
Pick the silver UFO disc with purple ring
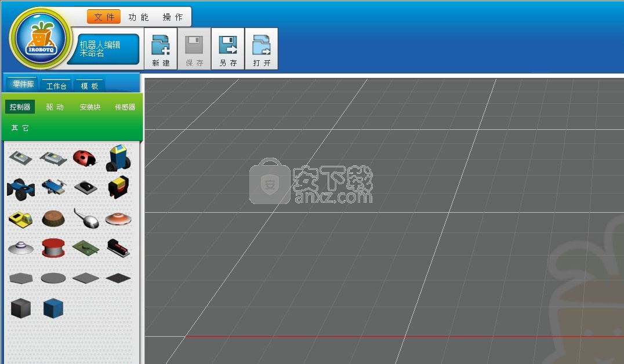(21, 248)
